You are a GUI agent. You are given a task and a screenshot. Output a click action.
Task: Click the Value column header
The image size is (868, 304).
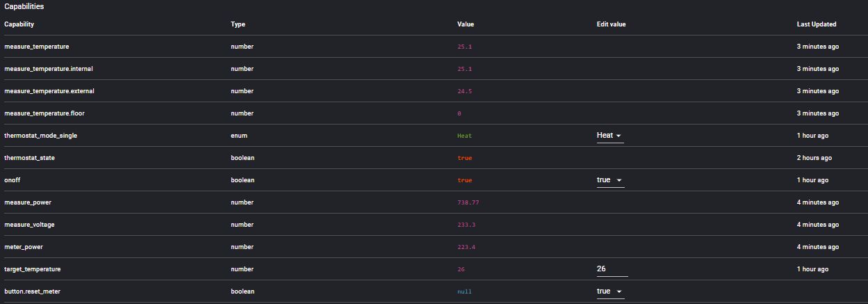tap(466, 24)
